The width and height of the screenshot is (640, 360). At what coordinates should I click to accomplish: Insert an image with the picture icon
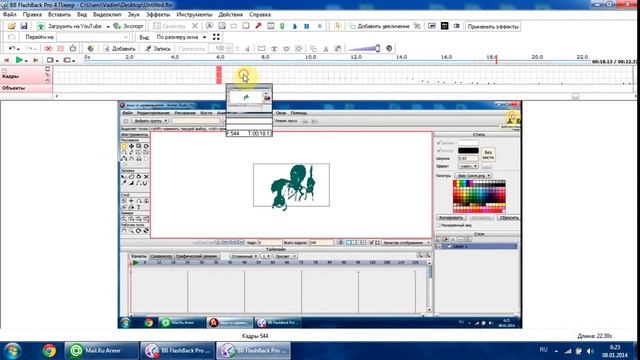(x=222, y=26)
